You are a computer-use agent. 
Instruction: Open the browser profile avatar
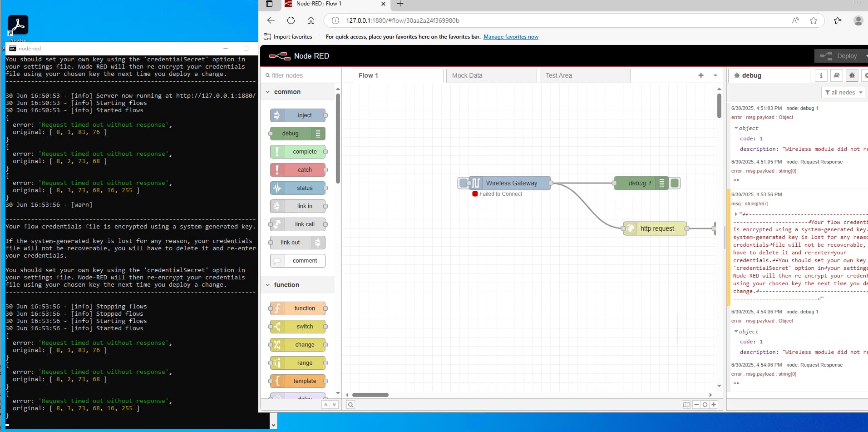coord(858,20)
